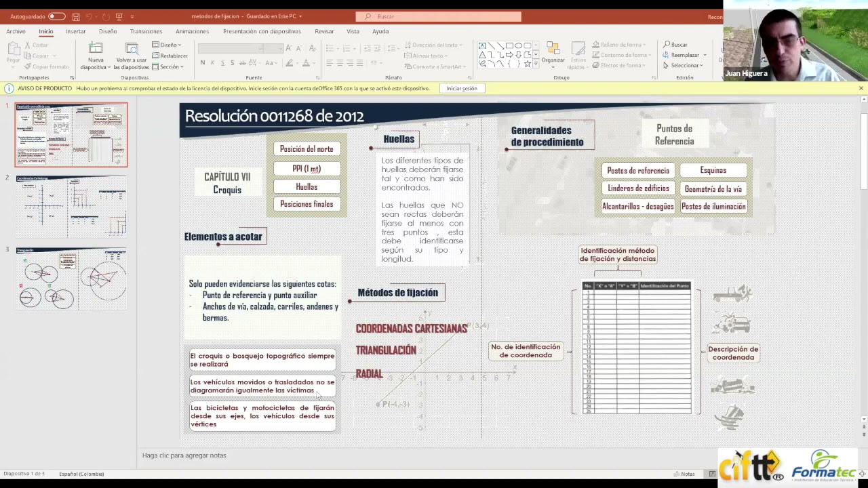Viewport: 868px width, 488px height.
Task: Select the oval shape tool
Action: click(518, 46)
